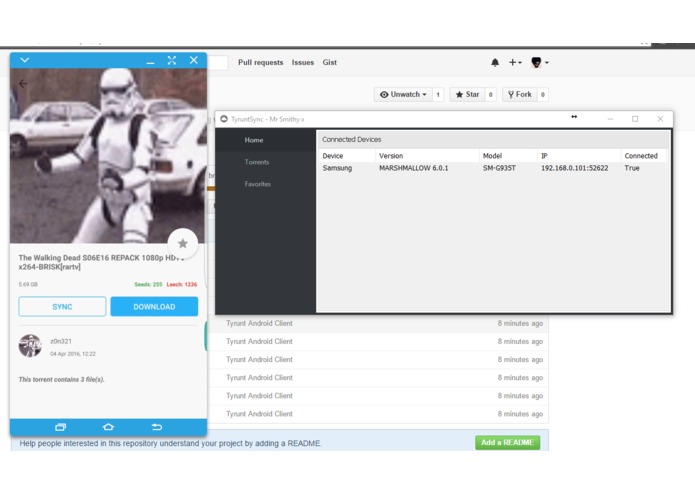Click the 5.69 GB size text
This screenshot has height=494, width=695.
click(x=28, y=284)
